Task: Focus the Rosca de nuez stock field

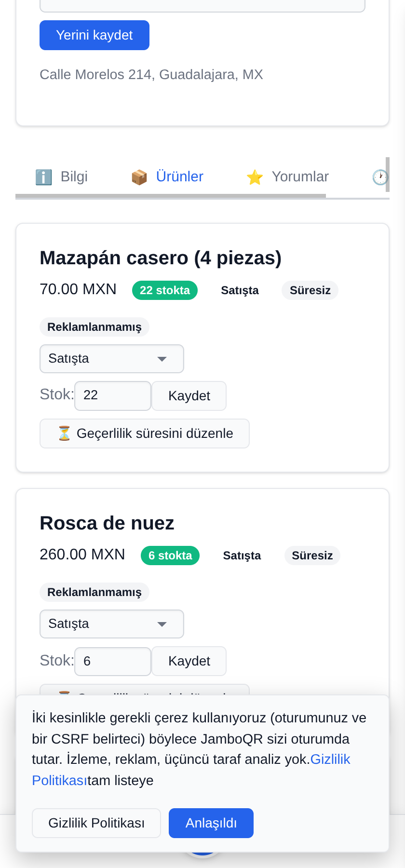Action: tap(113, 661)
